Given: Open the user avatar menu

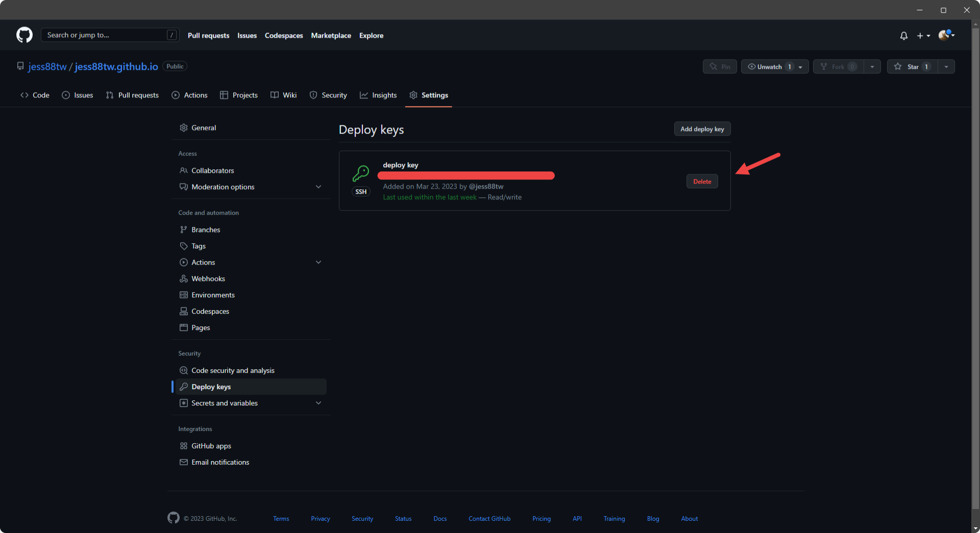Looking at the screenshot, I should coord(946,35).
